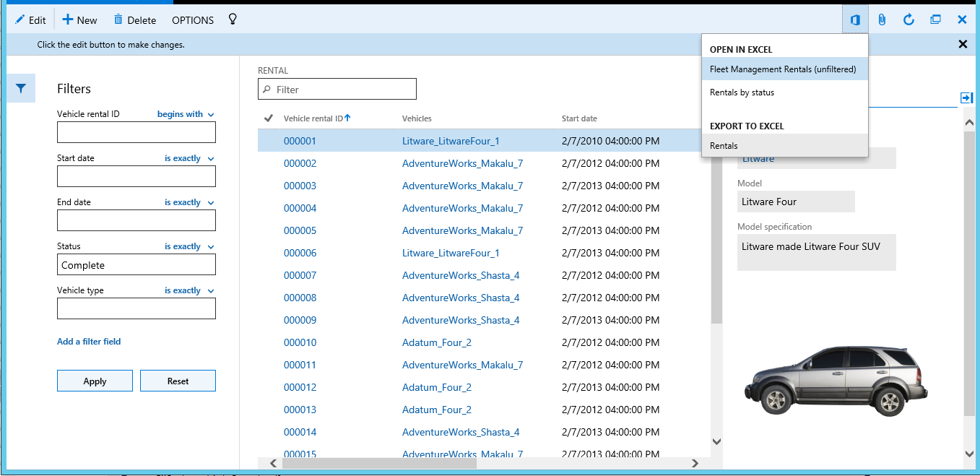Click the Status field containing Complete
The image size is (980, 476).
tap(136, 264)
